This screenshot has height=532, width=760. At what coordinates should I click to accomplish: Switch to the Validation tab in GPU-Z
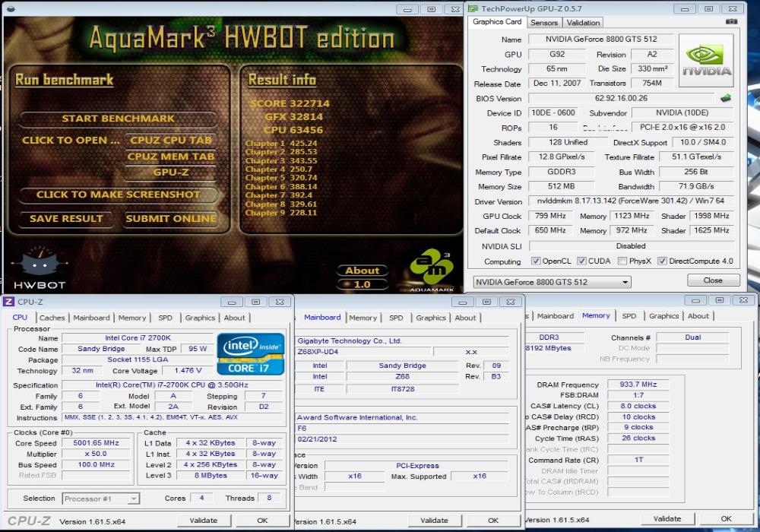[x=583, y=23]
